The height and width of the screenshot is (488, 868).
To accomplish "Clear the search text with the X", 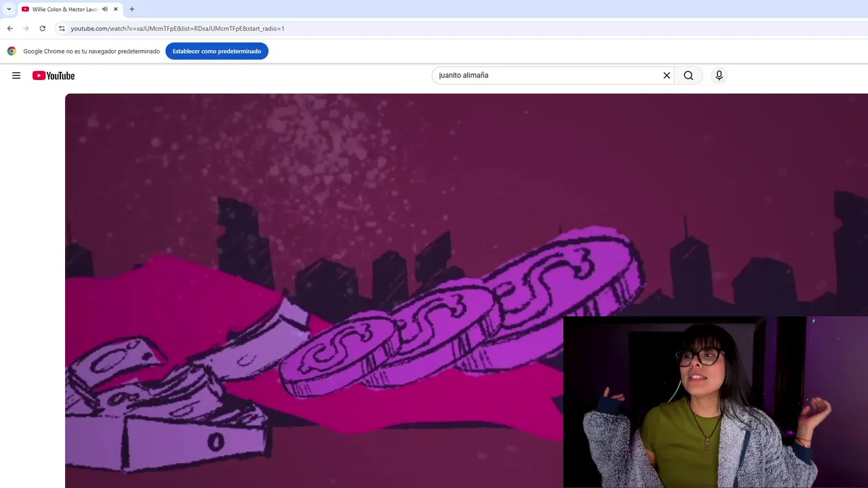I will tap(667, 75).
